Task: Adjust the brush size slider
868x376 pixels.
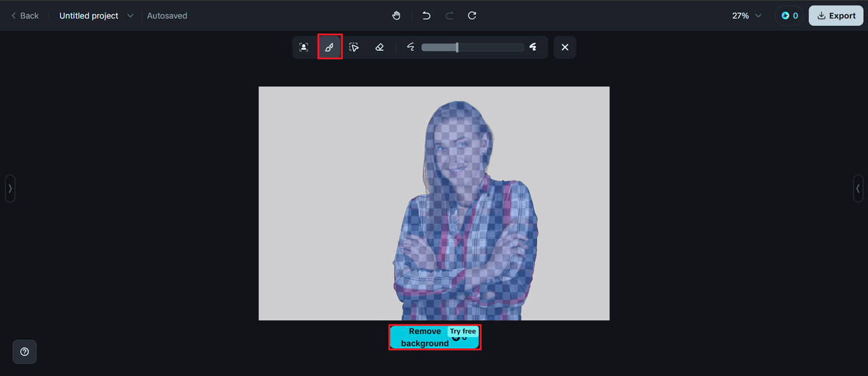Action: [473, 48]
